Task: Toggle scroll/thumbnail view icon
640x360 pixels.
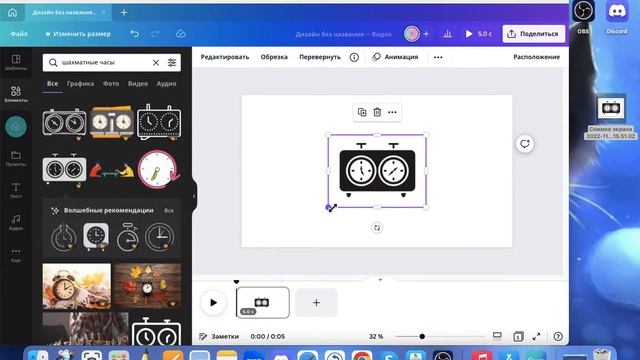Action: coord(497,336)
